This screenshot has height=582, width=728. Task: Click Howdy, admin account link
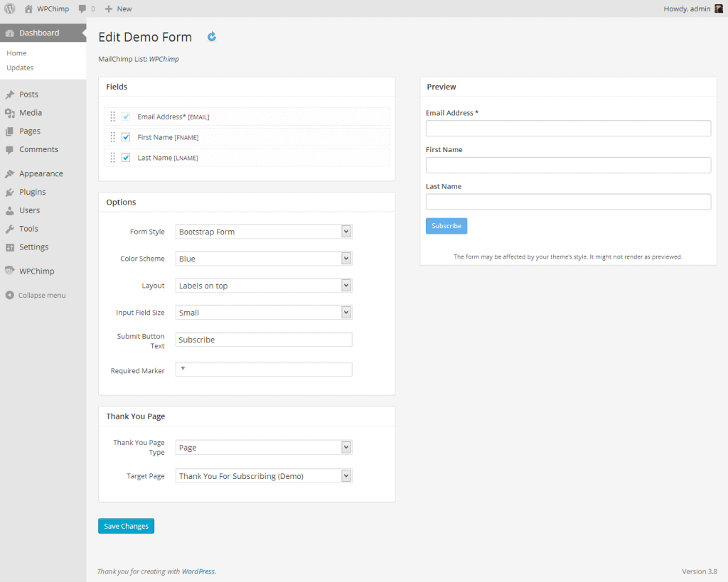pyautogui.click(x=687, y=9)
